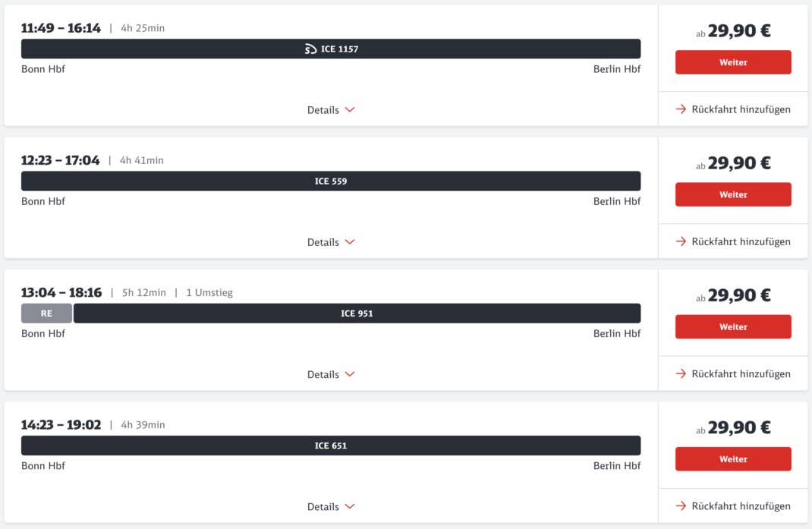Image resolution: width=812 pixels, height=529 pixels.
Task: Add return trip via Rückfahrt hinzufügen, first result
Action: [733, 109]
